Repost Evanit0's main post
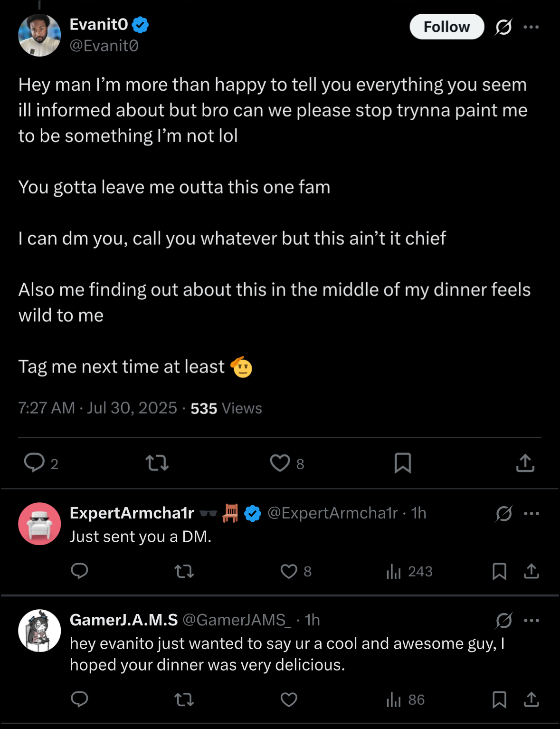 pyautogui.click(x=157, y=462)
